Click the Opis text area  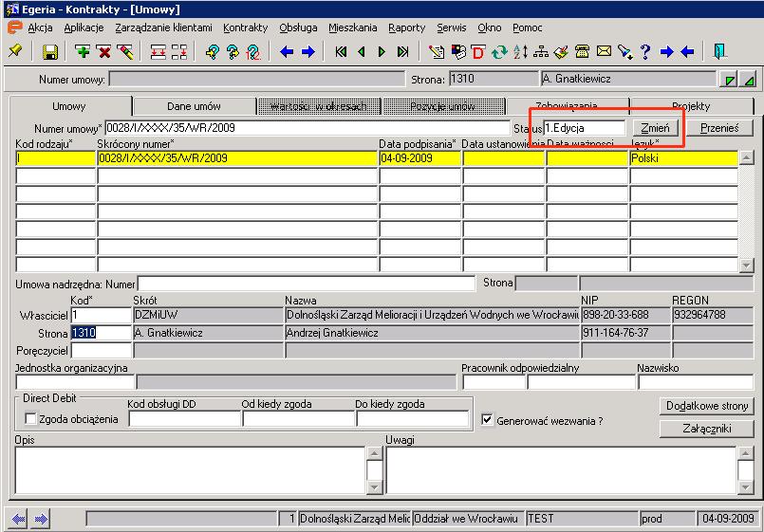pos(191,470)
